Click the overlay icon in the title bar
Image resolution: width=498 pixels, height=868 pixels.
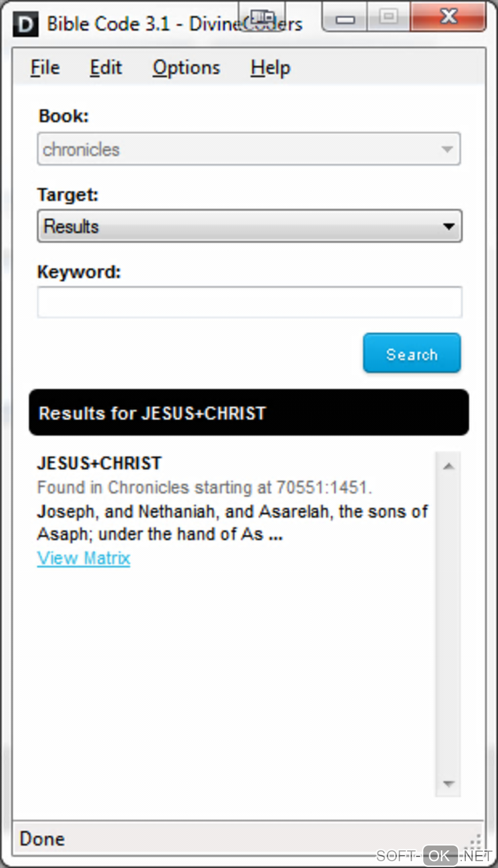(262, 18)
